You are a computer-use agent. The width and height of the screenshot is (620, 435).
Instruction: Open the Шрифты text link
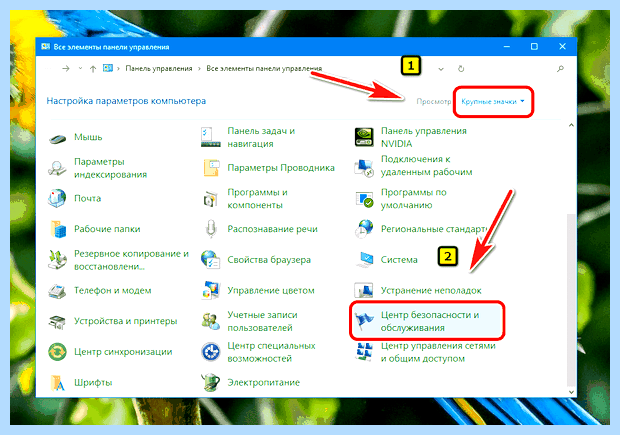(93, 383)
